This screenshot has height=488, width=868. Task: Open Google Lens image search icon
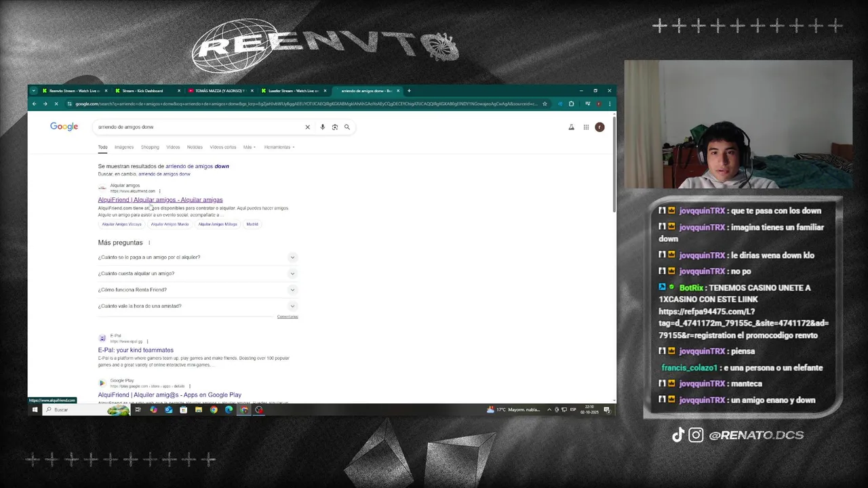pyautogui.click(x=335, y=127)
